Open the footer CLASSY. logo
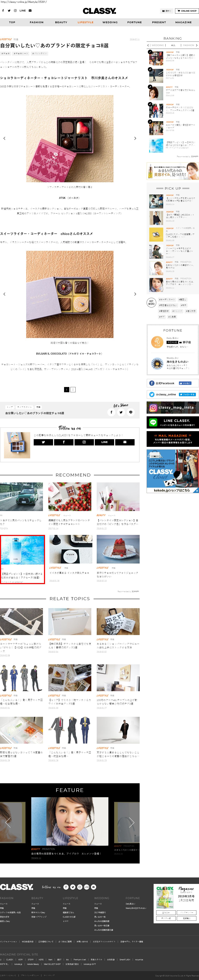The height and width of the screenshot is (980, 199). pos(17,887)
